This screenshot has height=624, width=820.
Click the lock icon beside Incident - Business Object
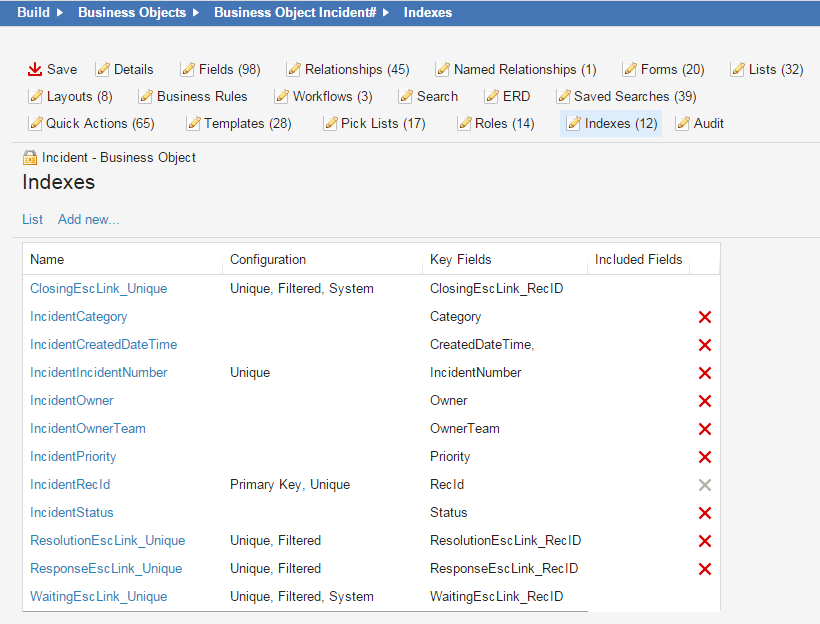(x=30, y=158)
